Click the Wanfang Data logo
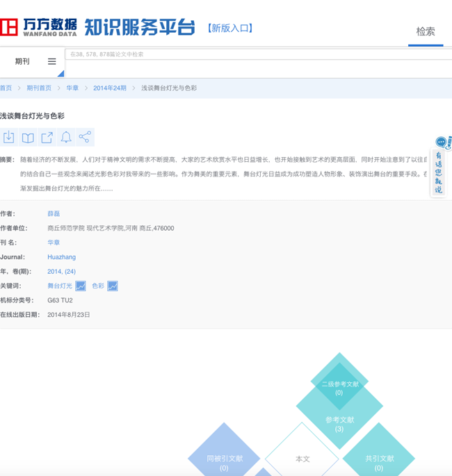 coord(38,27)
